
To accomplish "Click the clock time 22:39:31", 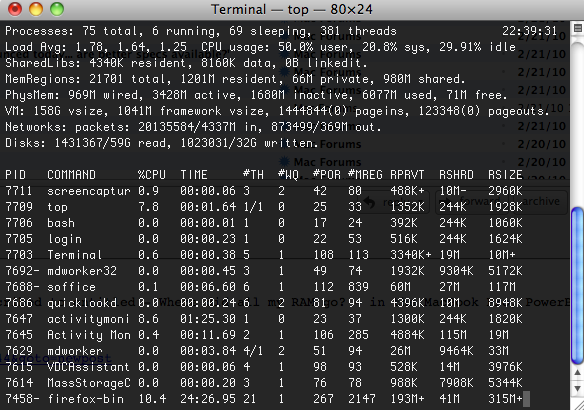I will tap(530, 31).
